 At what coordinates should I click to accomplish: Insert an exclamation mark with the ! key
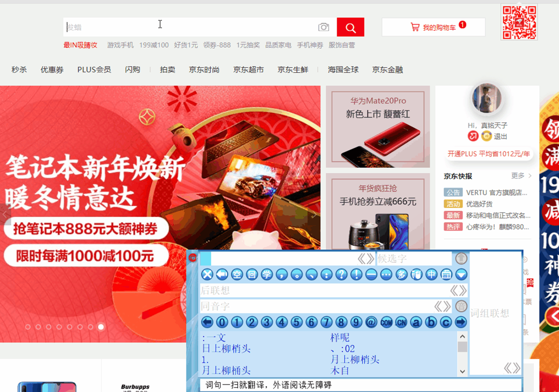pyautogui.click(x=357, y=275)
